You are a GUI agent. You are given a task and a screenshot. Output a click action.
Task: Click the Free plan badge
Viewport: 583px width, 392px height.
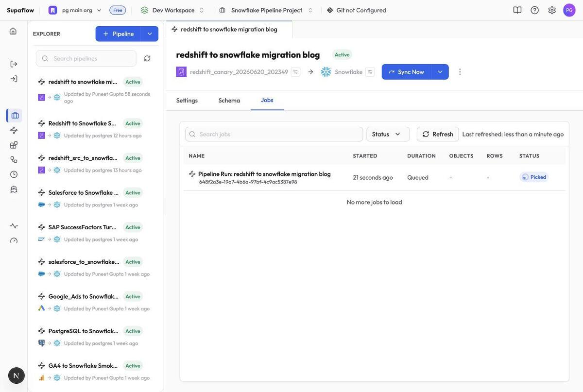tap(118, 10)
